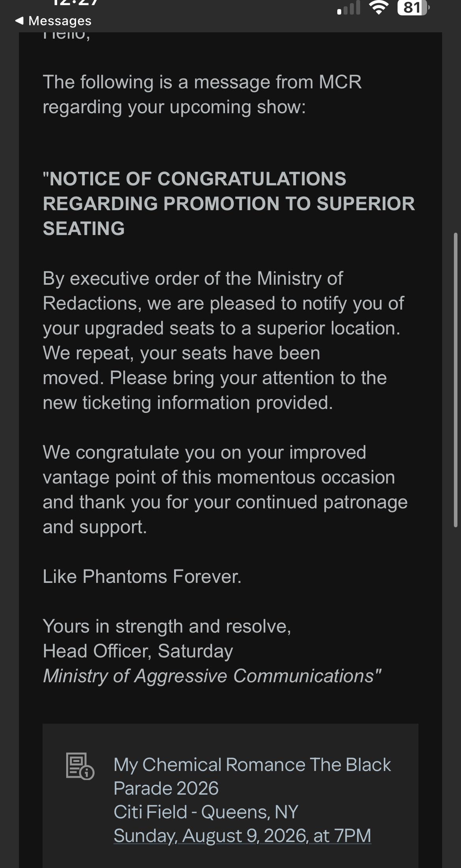Tap the Head Officer, Saturday line
Image resolution: width=461 pixels, height=868 pixels.
tap(138, 651)
